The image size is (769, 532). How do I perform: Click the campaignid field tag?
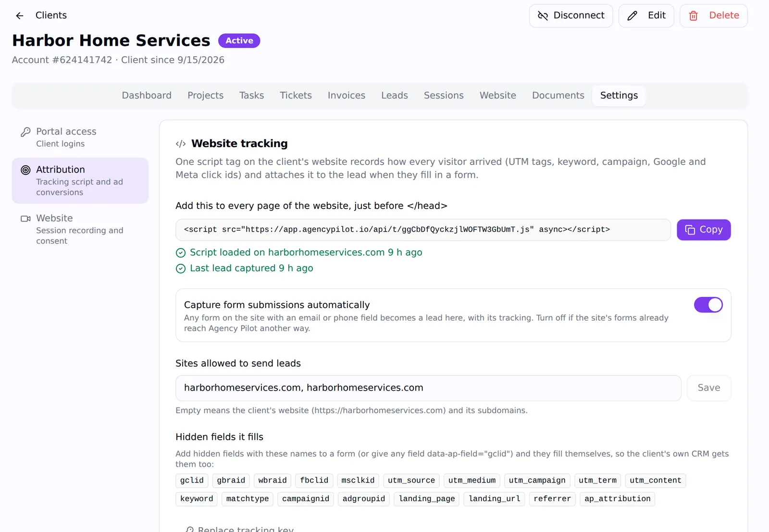pyautogui.click(x=306, y=499)
